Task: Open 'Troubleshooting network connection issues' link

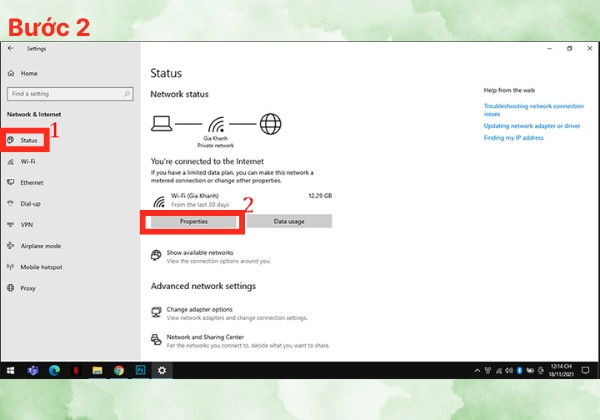Action: 533,110
